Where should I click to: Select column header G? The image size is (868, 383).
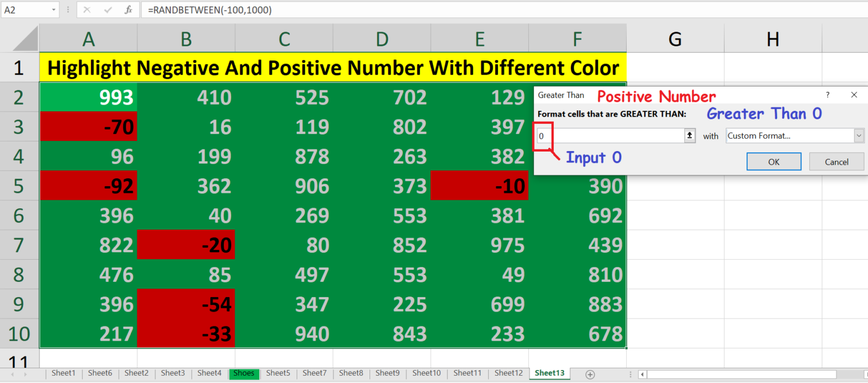tap(675, 38)
